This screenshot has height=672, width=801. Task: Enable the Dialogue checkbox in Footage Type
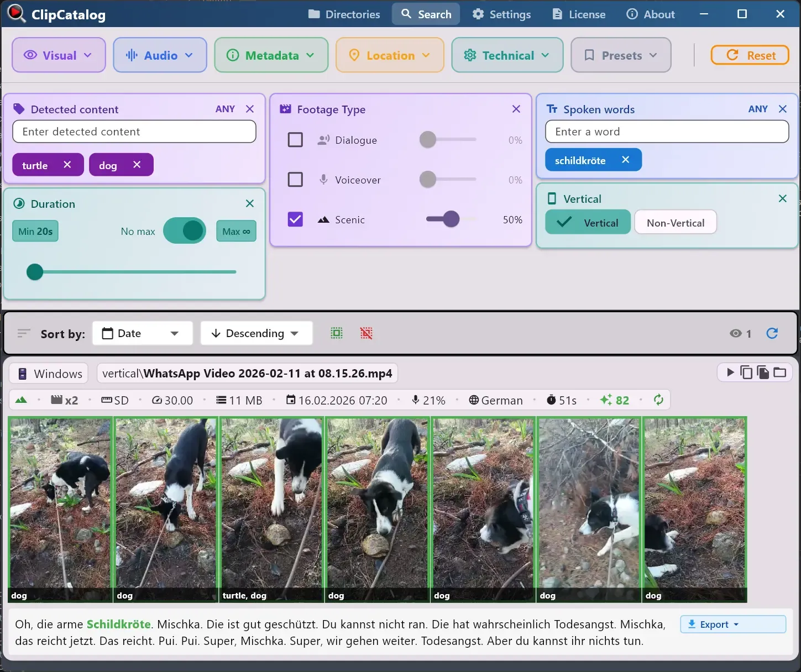(x=295, y=139)
